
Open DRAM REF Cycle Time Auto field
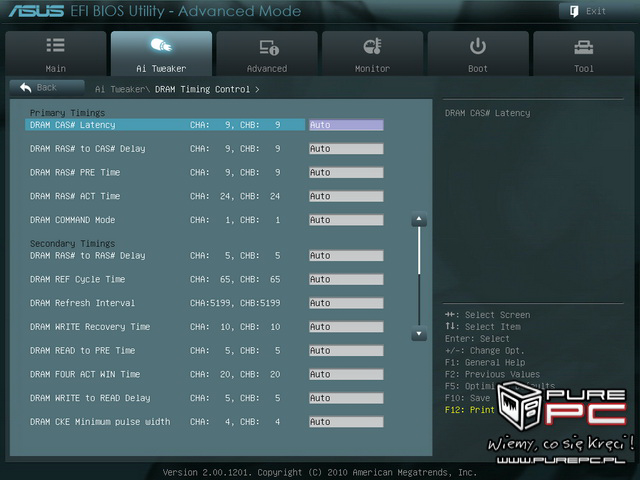tap(346, 279)
